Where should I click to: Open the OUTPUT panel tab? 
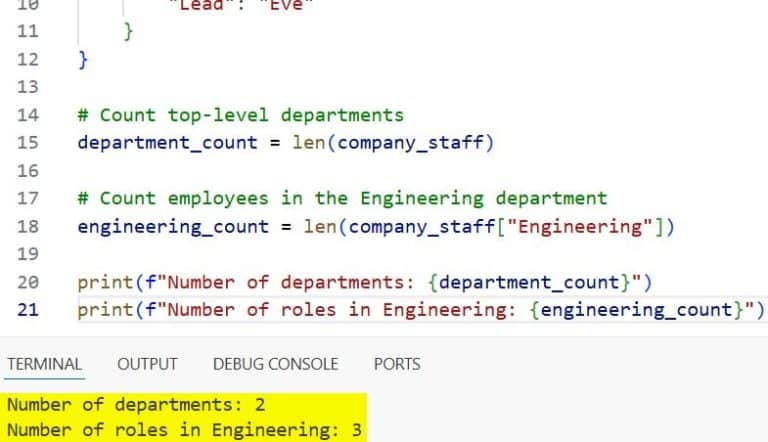[147, 364]
